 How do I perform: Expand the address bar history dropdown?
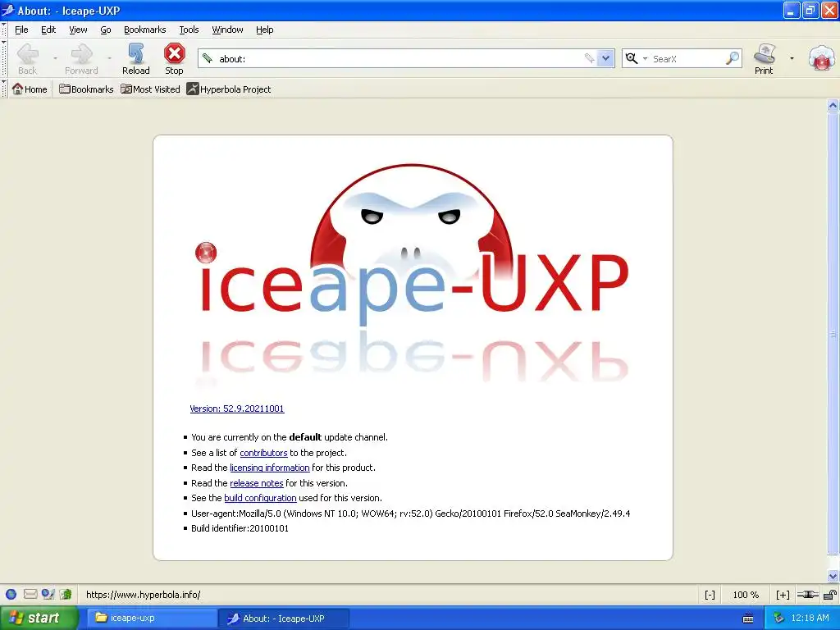click(x=605, y=58)
